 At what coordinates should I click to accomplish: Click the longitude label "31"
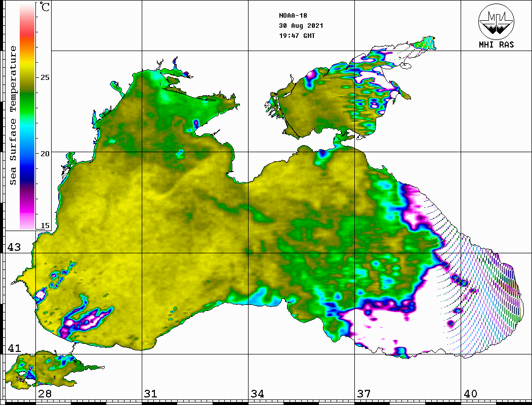(151, 394)
